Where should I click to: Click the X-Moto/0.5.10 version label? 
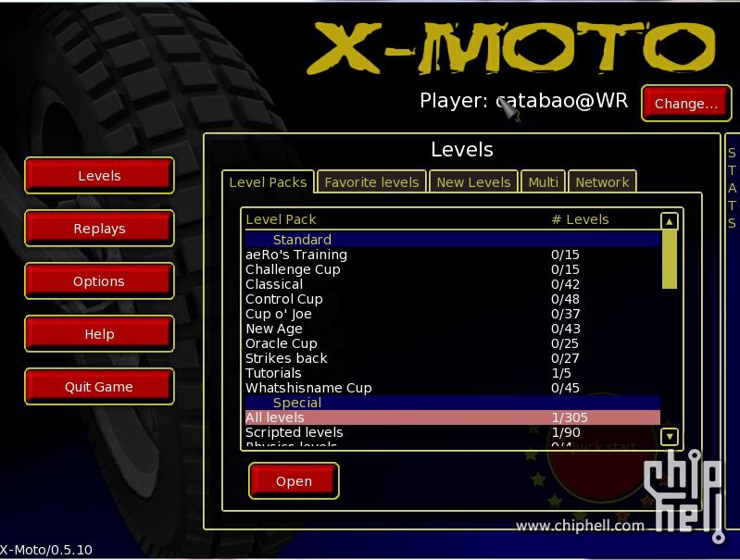tap(45, 550)
